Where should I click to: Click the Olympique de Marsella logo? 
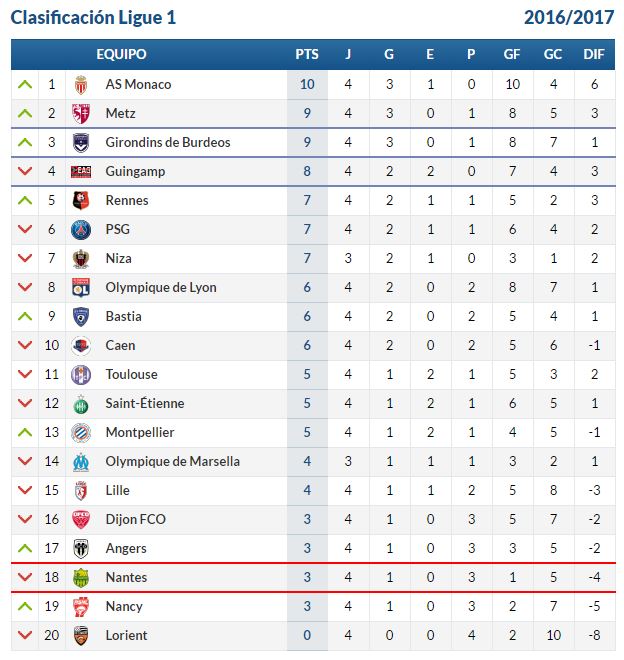(81, 462)
